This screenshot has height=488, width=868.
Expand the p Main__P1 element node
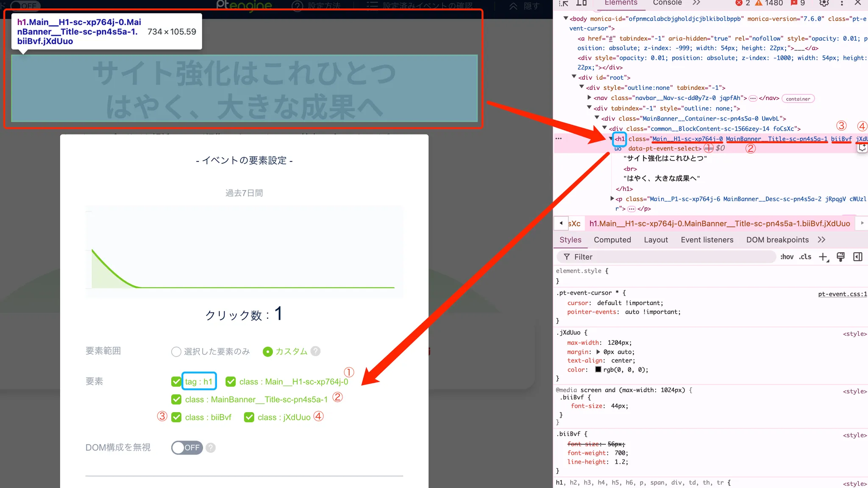(612, 198)
